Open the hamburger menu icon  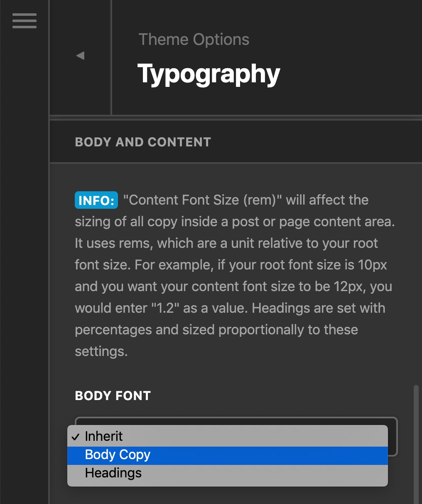[25, 21]
